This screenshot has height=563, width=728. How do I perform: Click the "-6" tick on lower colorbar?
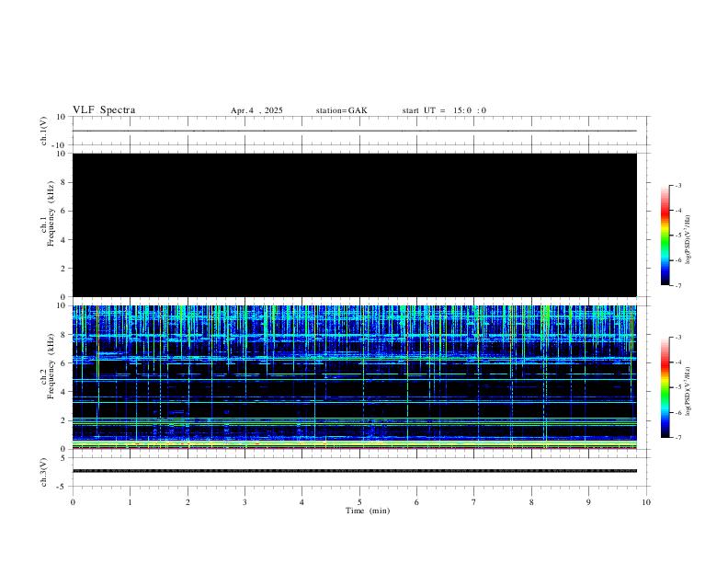[678, 412]
